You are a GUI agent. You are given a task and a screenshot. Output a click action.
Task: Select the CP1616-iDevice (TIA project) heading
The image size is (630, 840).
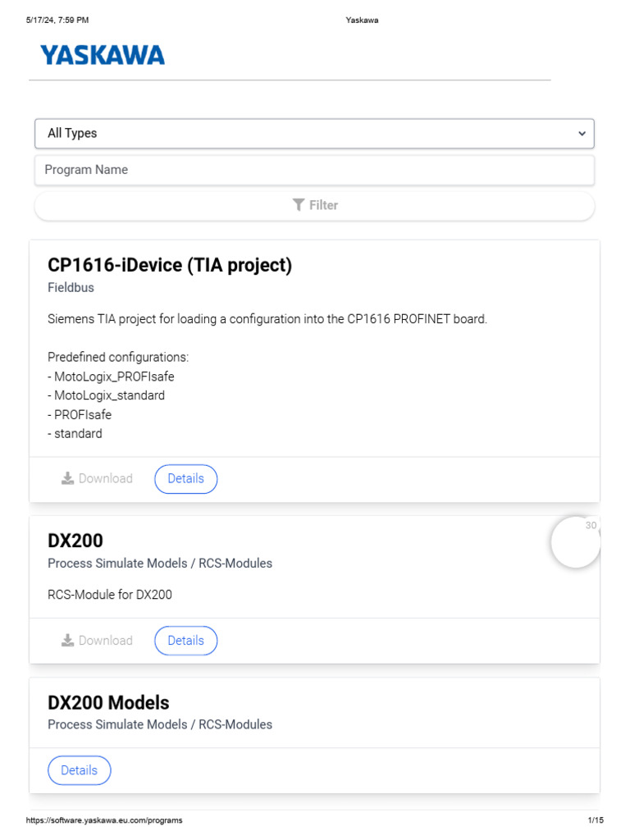tap(170, 265)
